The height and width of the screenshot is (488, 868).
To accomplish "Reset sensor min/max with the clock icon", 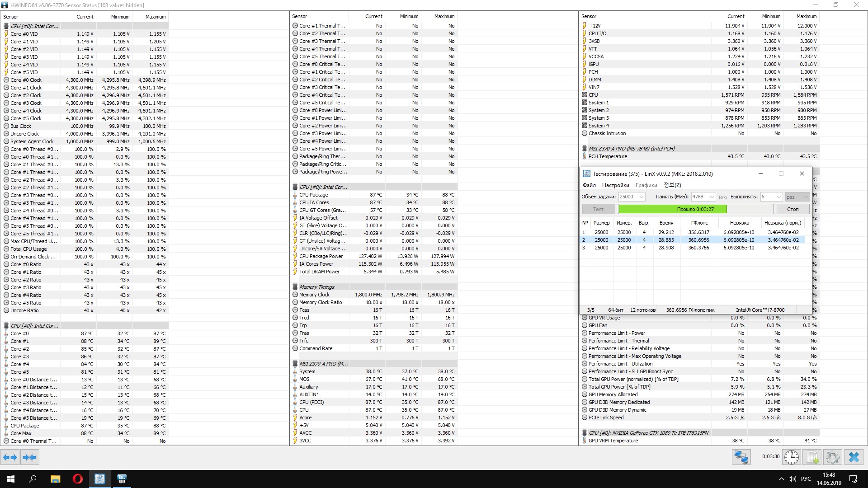I will [x=792, y=457].
